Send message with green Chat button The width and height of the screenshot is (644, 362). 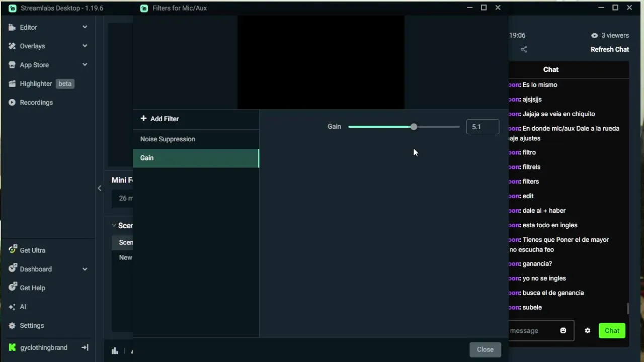[x=612, y=330]
